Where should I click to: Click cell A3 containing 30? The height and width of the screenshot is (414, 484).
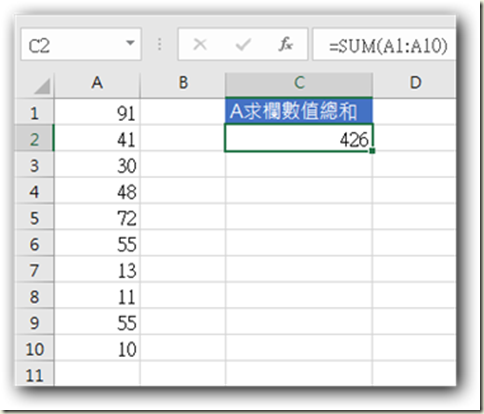[x=97, y=165]
